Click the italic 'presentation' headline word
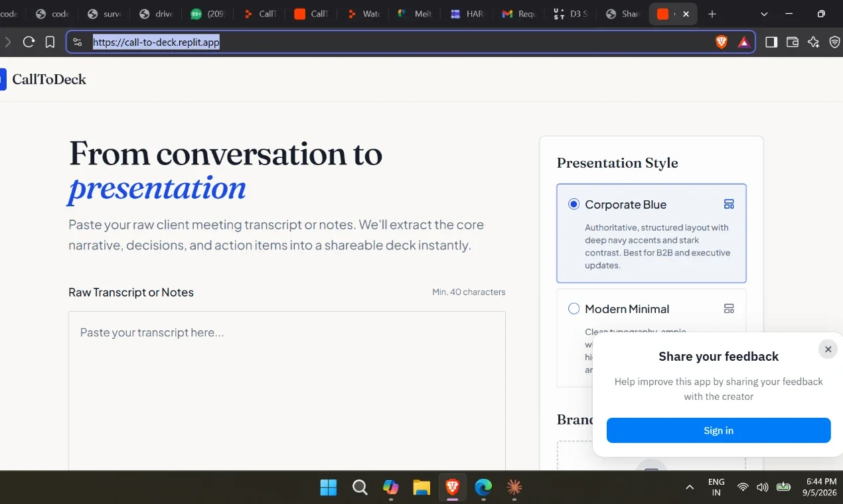 point(157,188)
